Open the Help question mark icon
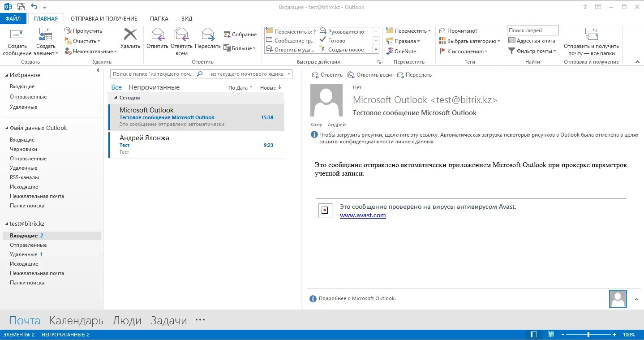 [585, 7]
